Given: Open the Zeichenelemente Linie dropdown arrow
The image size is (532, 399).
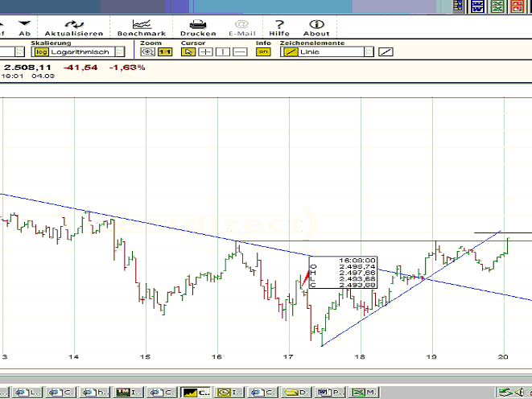Looking at the screenshot, I should (x=369, y=51).
